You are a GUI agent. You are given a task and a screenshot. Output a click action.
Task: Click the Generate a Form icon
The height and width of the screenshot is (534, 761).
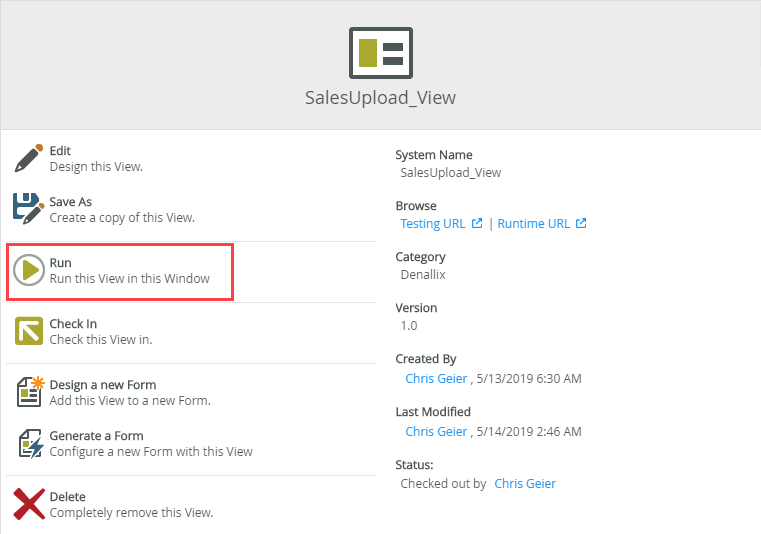[x=29, y=443]
